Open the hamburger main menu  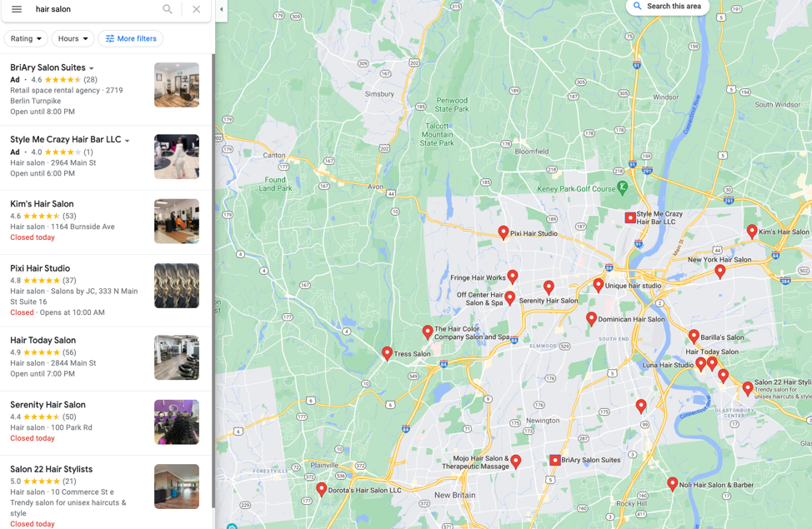(x=17, y=9)
